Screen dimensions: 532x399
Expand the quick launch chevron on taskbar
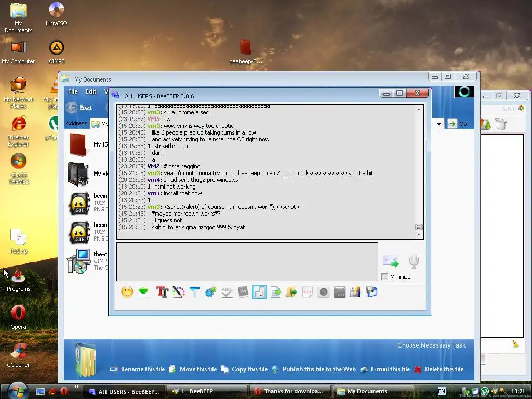coord(77,387)
